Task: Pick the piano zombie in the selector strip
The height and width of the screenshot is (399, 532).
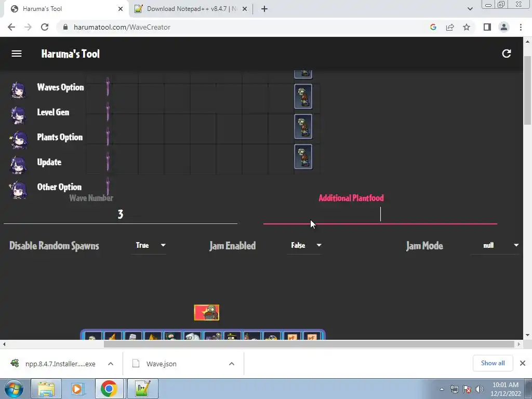Action: (x=212, y=336)
